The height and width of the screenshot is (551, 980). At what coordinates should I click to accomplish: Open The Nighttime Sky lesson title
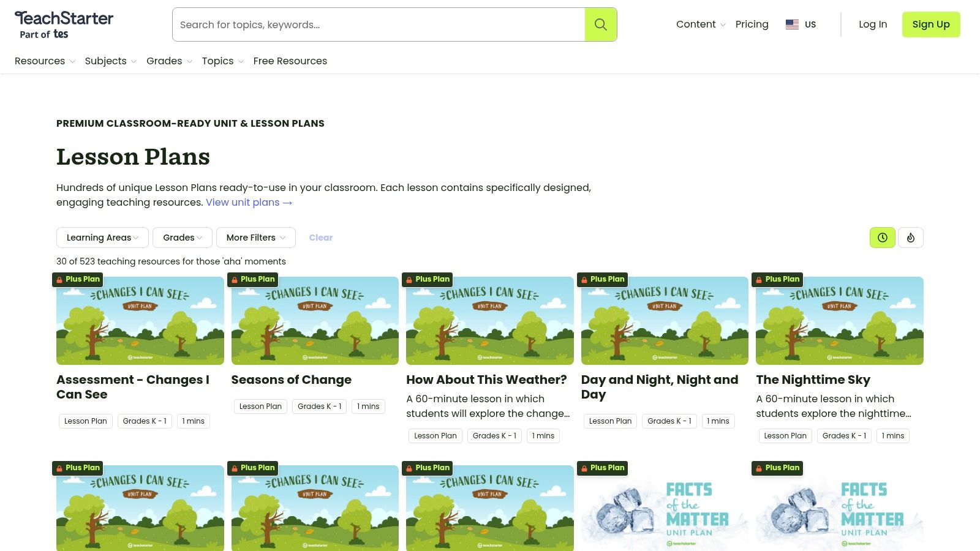coord(813,380)
